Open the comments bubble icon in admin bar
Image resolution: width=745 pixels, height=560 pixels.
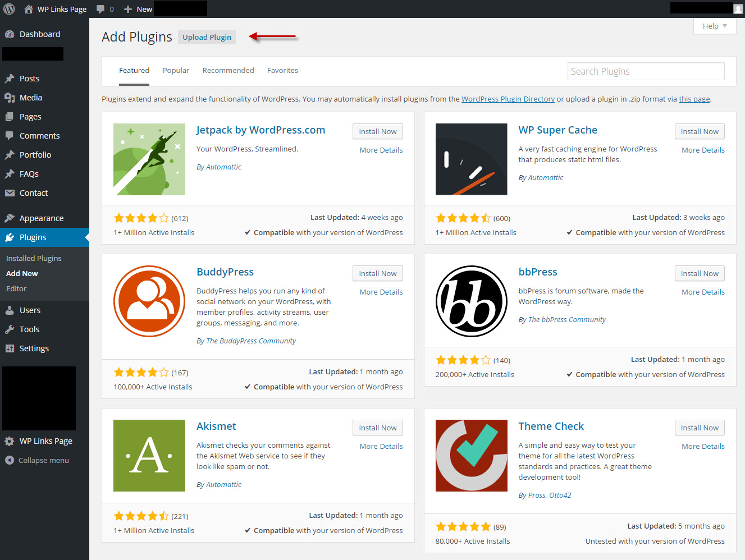[x=100, y=9]
